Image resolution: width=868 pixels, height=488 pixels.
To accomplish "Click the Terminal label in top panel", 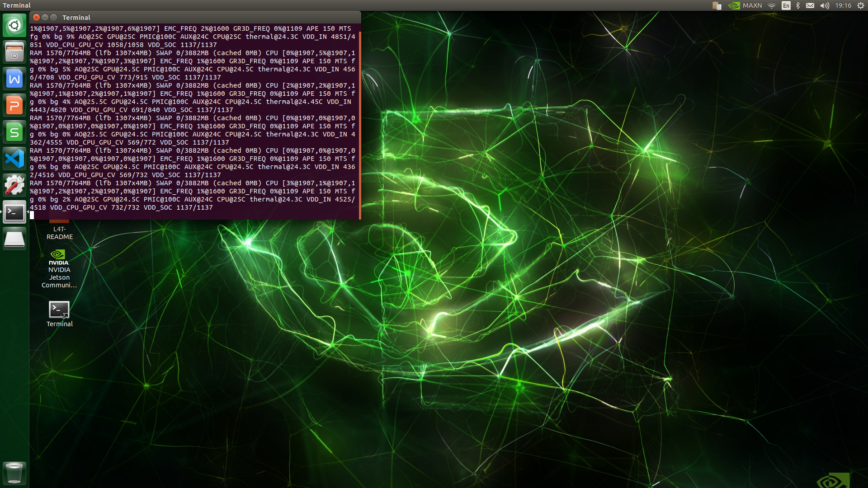I will pyautogui.click(x=17, y=5).
